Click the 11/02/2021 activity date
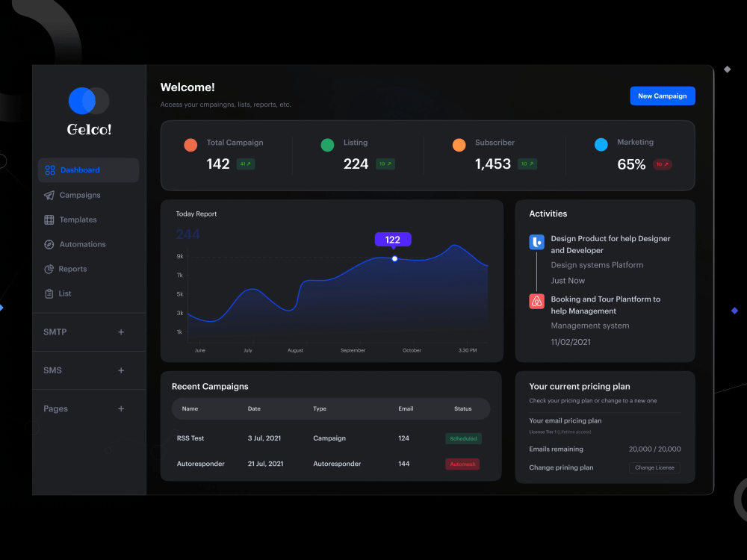The width and height of the screenshot is (747, 560). pos(570,342)
